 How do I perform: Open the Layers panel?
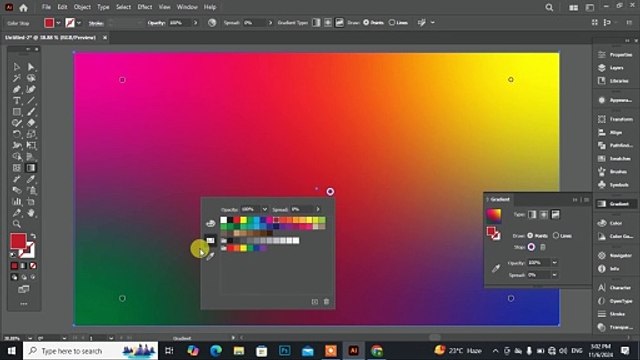click(616, 68)
